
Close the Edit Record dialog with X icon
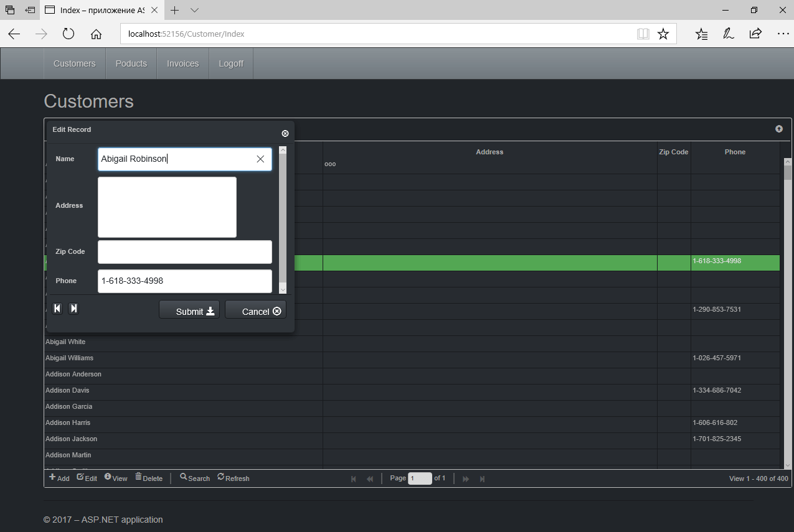285,134
